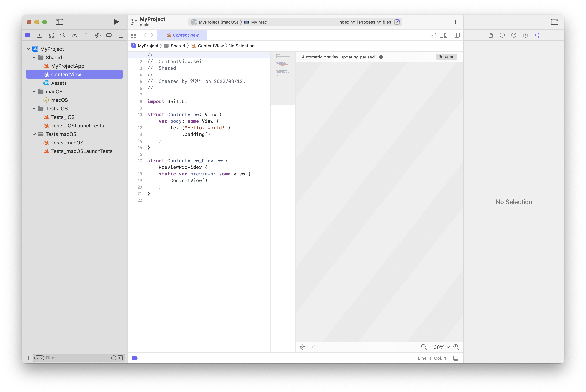Open the Issue navigator warning icon

click(x=74, y=35)
